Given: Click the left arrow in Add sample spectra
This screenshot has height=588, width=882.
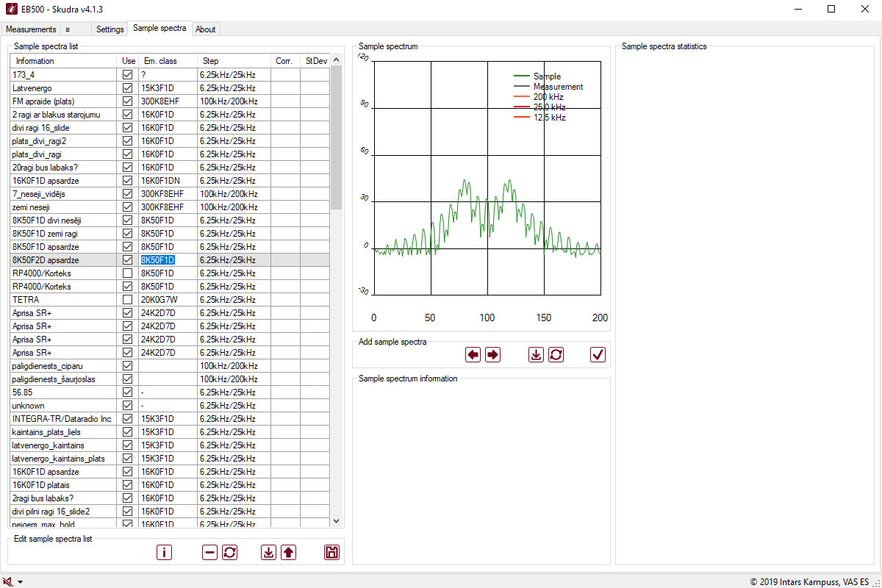Looking at the screenshot, I should tap(473, 355).
